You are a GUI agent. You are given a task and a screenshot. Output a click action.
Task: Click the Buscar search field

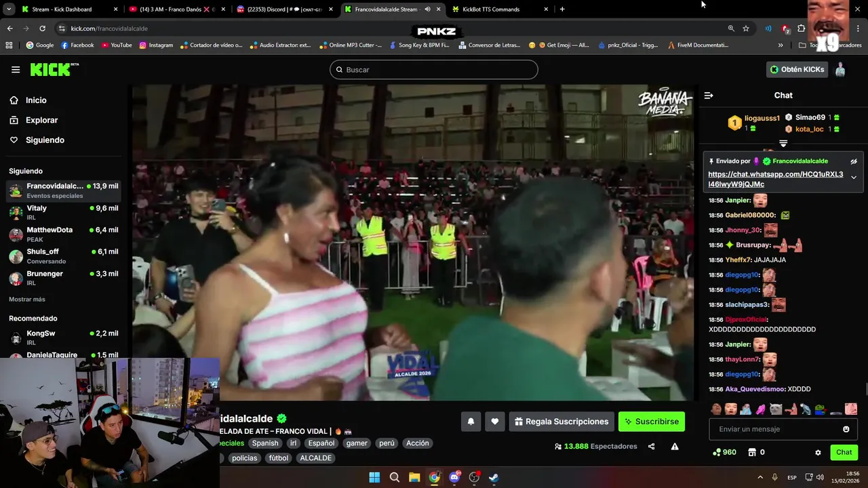click(x=434, y=70)
